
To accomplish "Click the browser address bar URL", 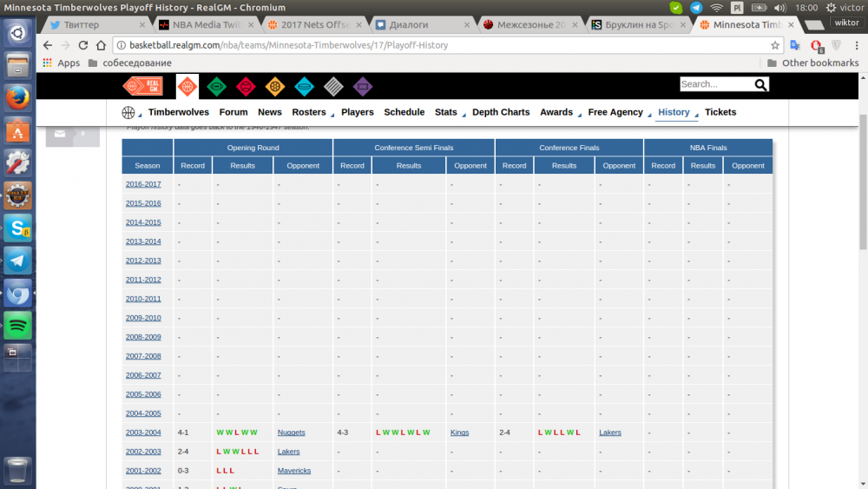I will (347, 44).
